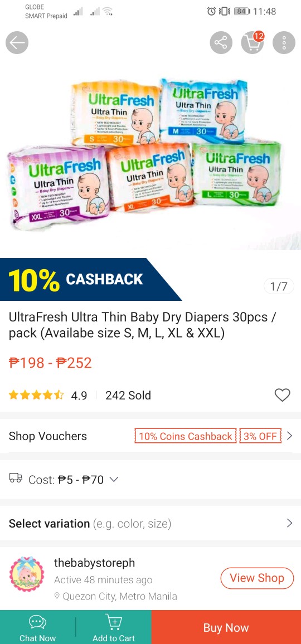Click the delivery truck shipping icon
Screen dimensions: 301x644
point(16,477)
